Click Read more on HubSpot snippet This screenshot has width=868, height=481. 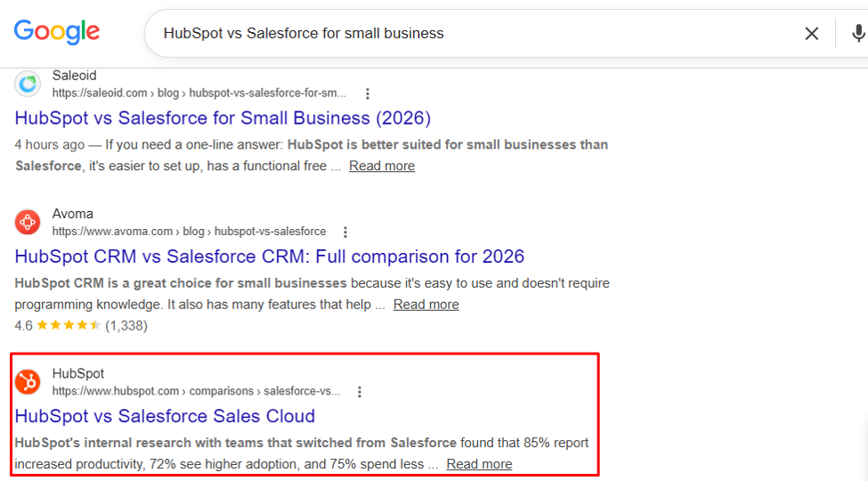(479, 464)
